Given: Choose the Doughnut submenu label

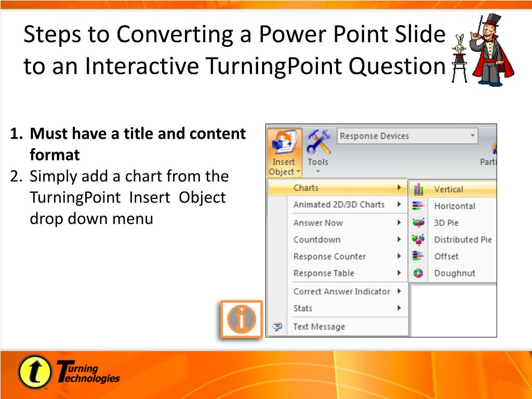Looking at the screenshot, I should click(455, 273).
